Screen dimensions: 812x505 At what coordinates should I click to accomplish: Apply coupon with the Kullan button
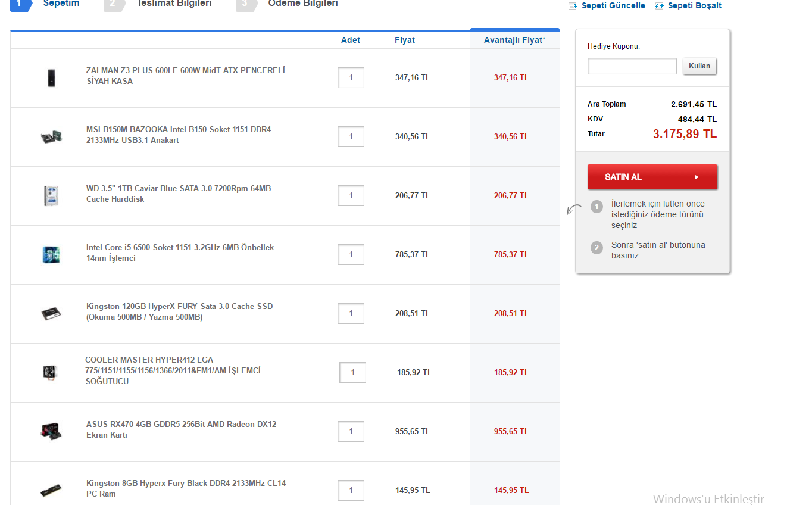click(x=699, y=66)
